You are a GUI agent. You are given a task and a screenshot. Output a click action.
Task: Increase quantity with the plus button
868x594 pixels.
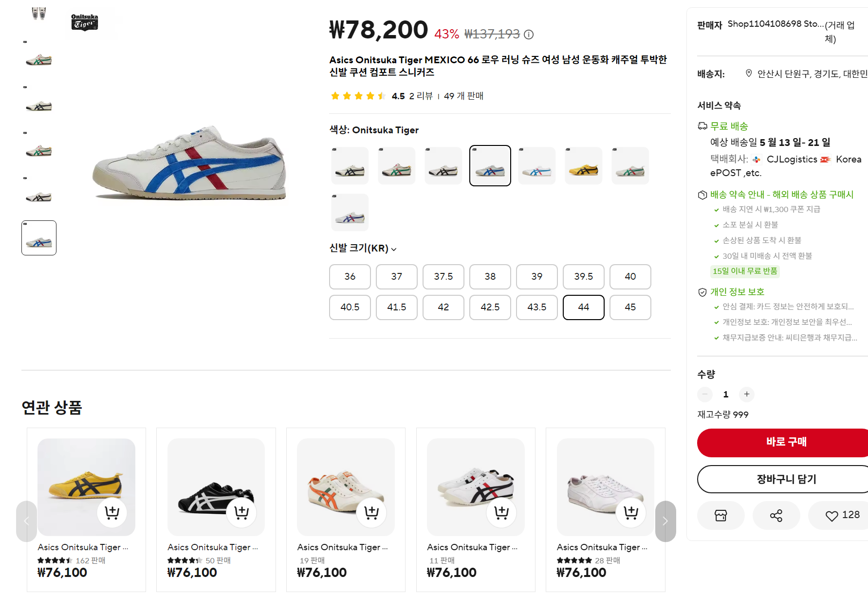747,394
